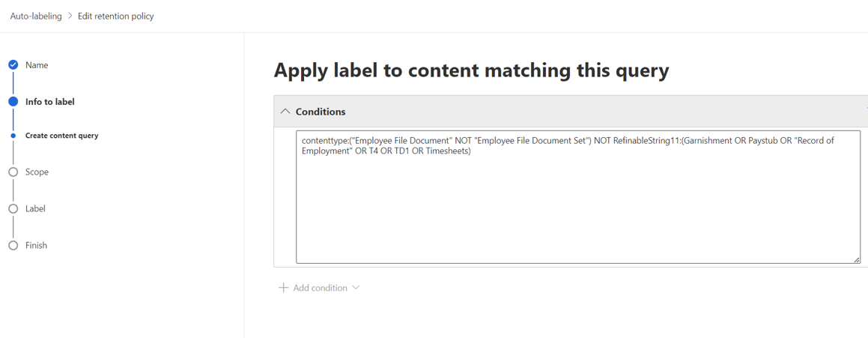
Task: Click the completed Name step checkmark icon
Action: [13, 65]
